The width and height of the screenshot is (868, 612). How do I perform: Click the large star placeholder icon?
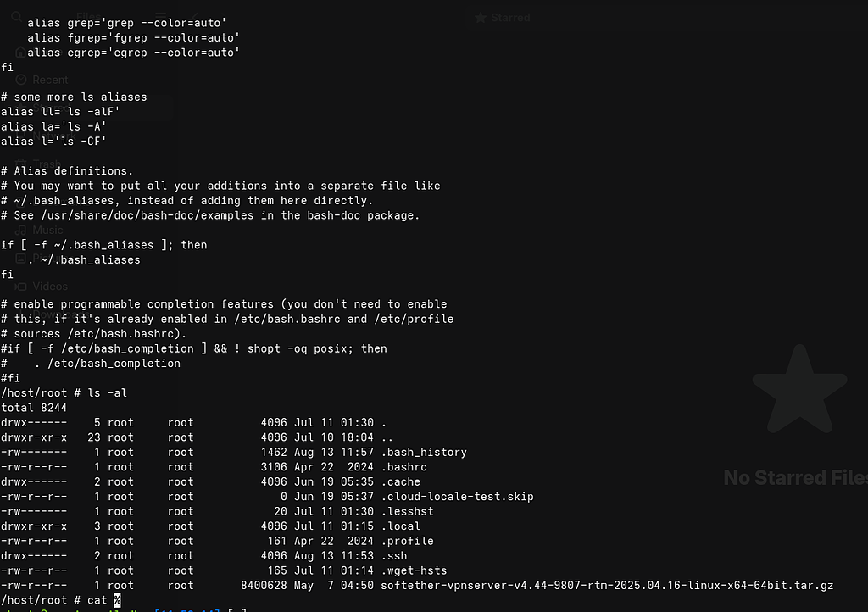click(798, 390)
